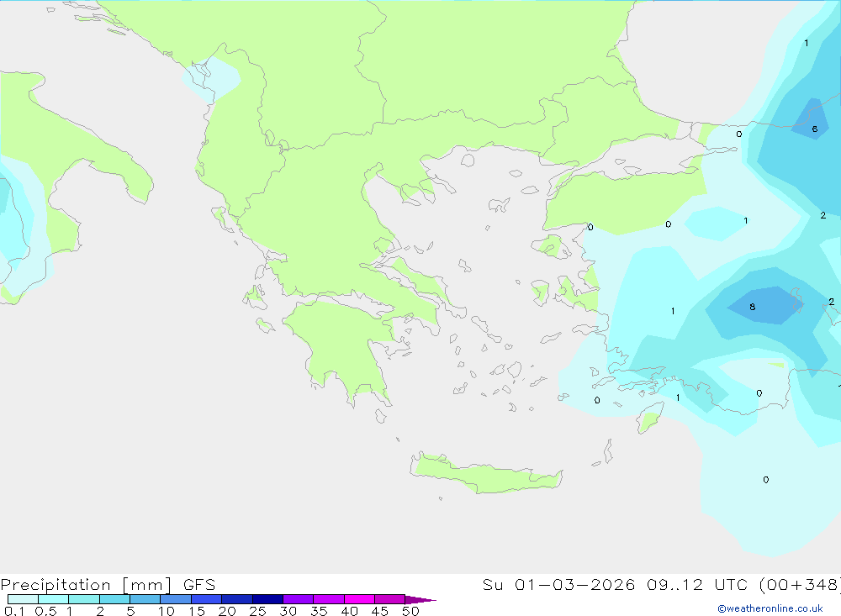Screen dimensions: 841x616
Task: Pick the legend swatch between 40 and 45
Action: tap(359, 599)
